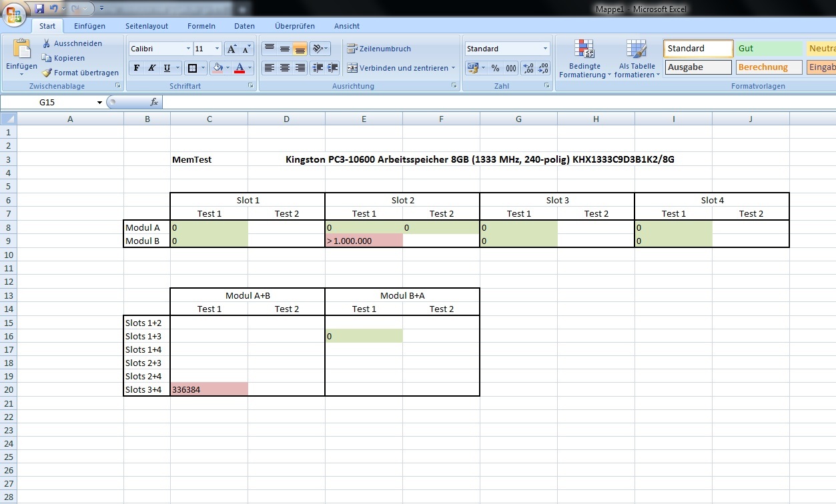Switch to Ansicht ribbon tab

click(x=347, y=26)
